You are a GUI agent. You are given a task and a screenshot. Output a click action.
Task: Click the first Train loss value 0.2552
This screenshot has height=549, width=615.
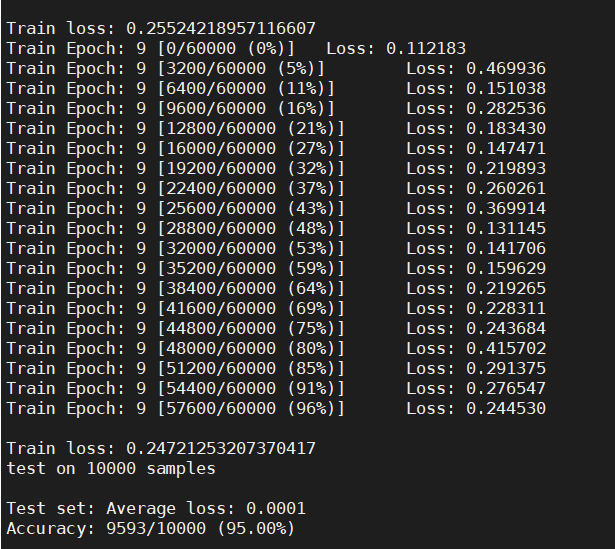(x=220, y=29)
